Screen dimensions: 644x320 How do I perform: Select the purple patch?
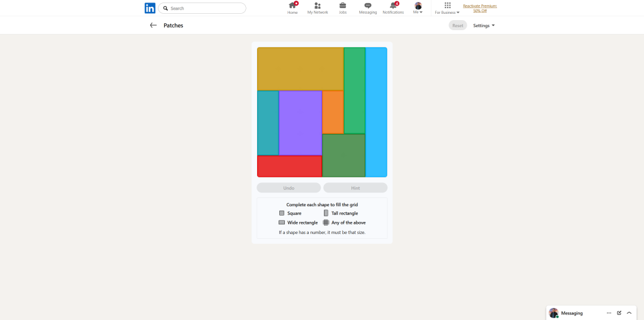point(300,123)
